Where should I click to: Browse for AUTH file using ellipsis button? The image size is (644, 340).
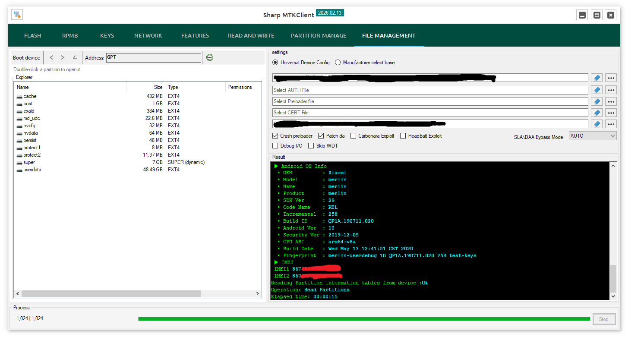pyautogui.click(x=611, y=90)
